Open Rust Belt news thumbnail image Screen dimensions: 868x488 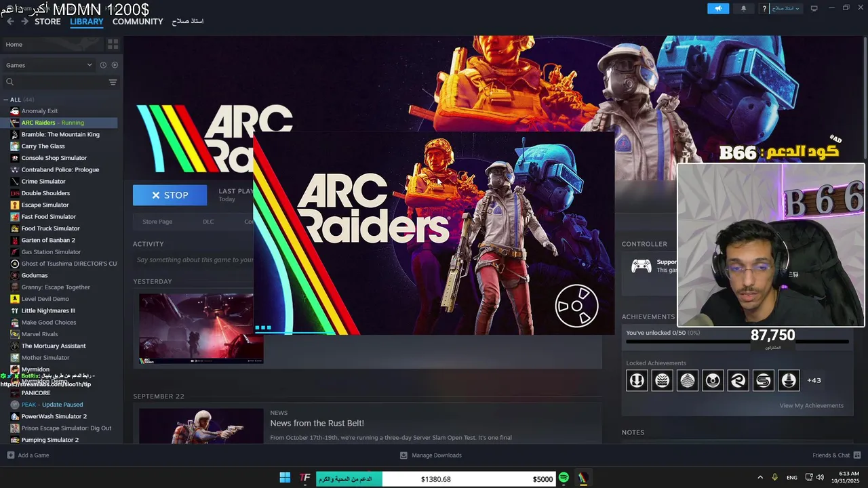(x=201, y=426)
